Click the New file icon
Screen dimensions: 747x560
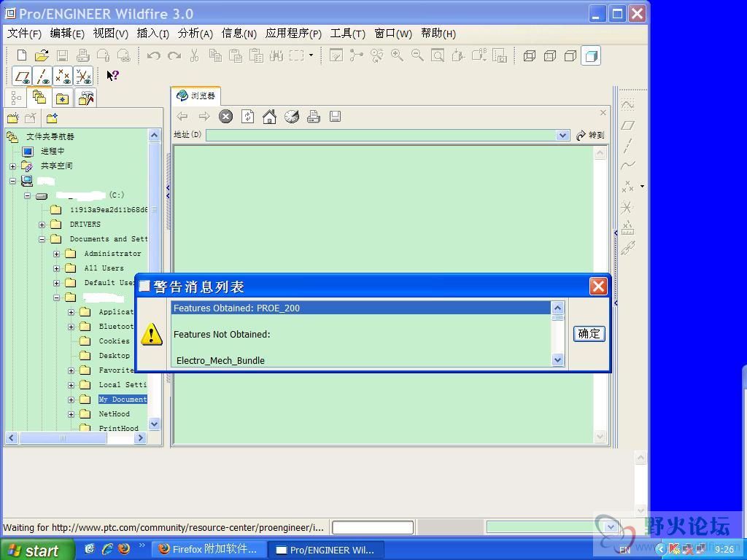pyautogui.click(x=22, y=55)
